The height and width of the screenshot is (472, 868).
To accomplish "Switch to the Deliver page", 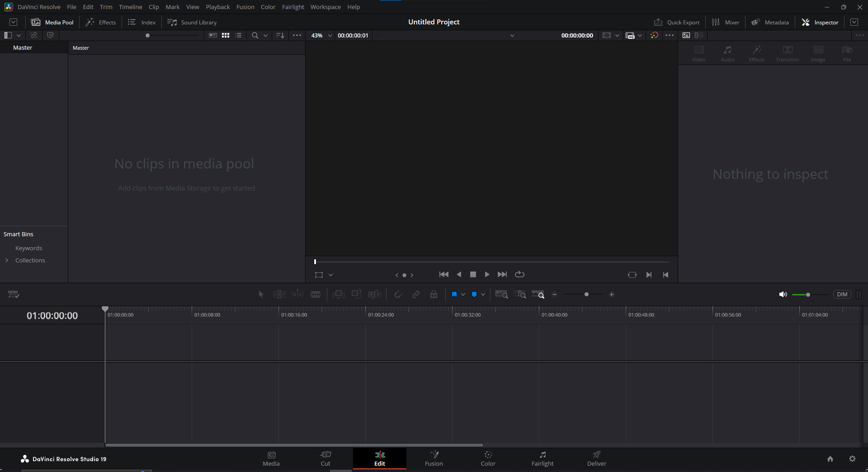I will (597, 459).
